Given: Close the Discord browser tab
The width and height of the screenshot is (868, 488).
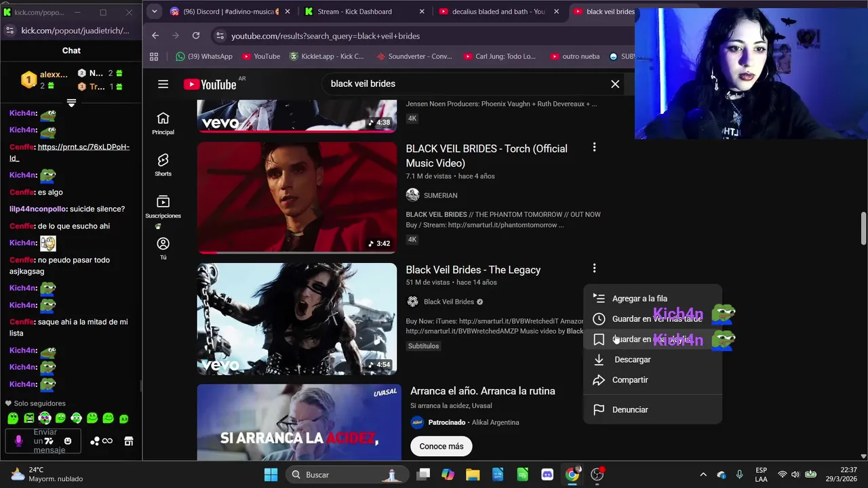Looking at the screenshot, I should pyautogui.click(x=287, y=12).
